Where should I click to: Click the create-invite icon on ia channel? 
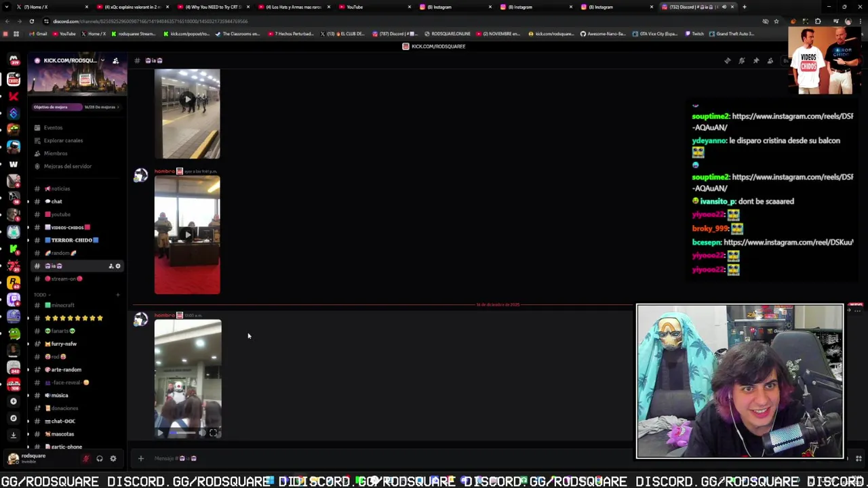(111, 266)
